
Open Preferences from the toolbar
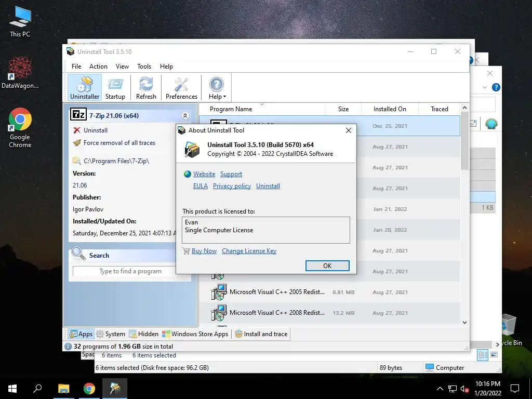[181, 88]
